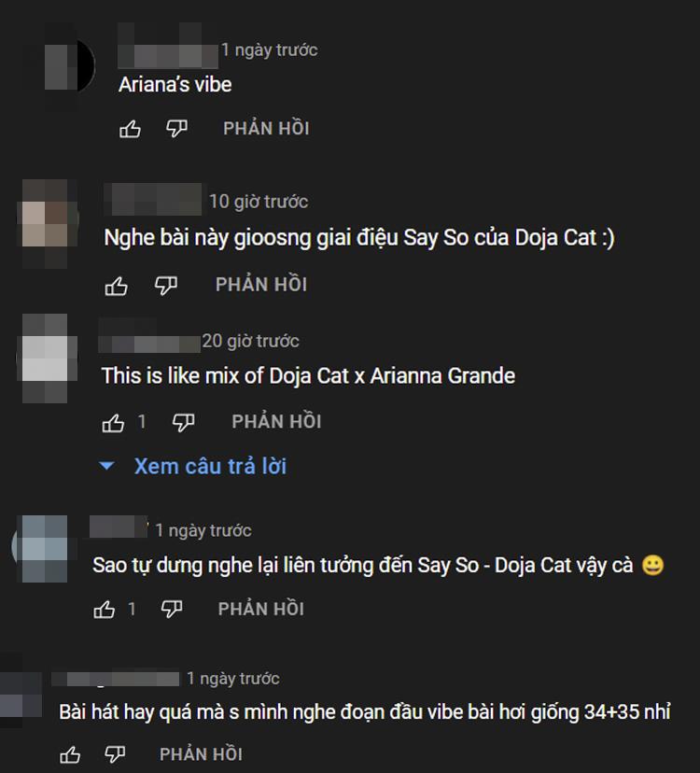Viewport: 700px width, 773px height.
Task: Reply to the 34+35 comment
Action: point(201,754)
